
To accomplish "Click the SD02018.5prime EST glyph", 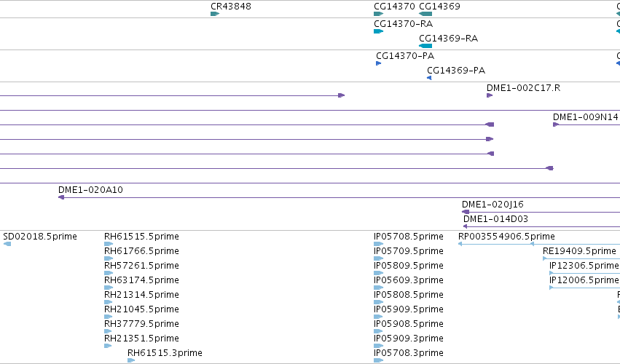I will 7,244.
